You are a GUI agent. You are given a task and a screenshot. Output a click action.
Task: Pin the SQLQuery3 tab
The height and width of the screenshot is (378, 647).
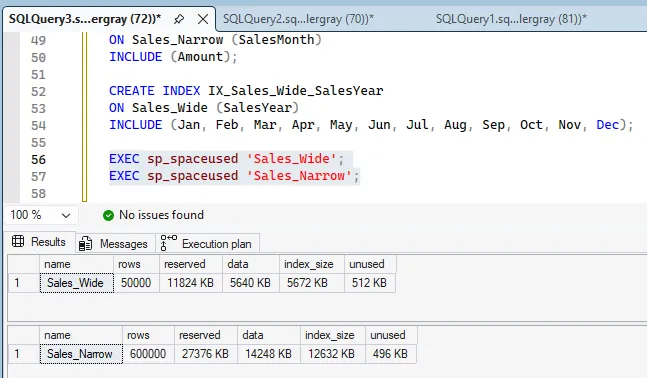point(179,19)
